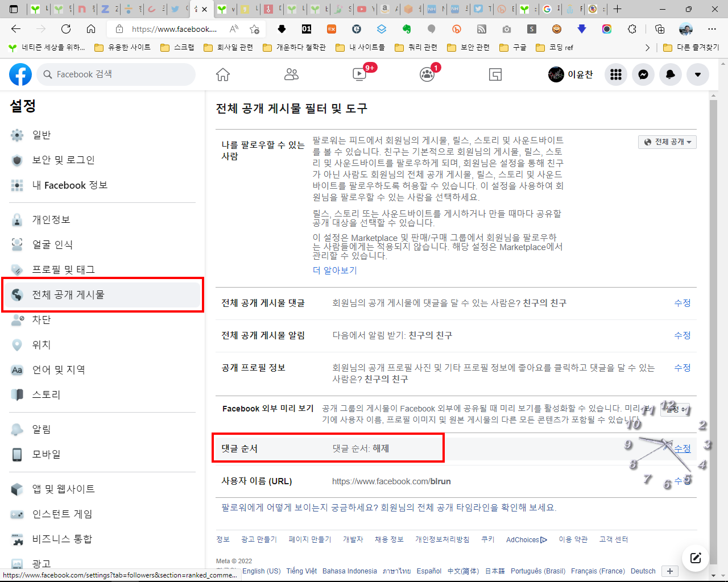Edit 전체 공개 게시물 알림 via 수정
The width and height of the screenshot is (728, 582).
click(x=682, y=335)
